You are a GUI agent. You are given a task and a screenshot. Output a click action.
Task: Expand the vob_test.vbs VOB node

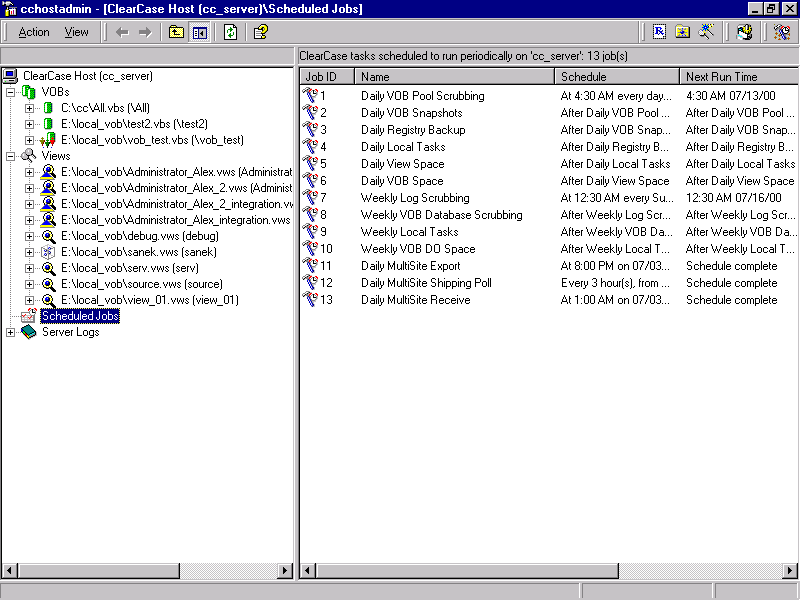(x=30, y=140)
